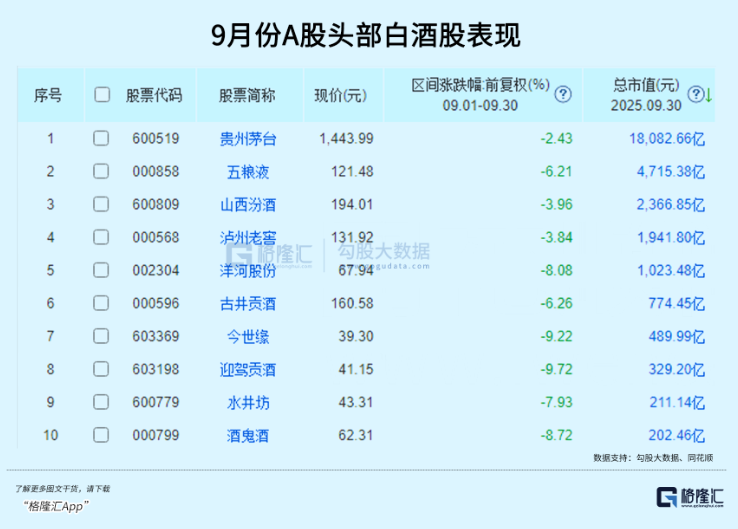Click the 水井坊 stock name
Viewport: 738px width, 529px height.
247,403
